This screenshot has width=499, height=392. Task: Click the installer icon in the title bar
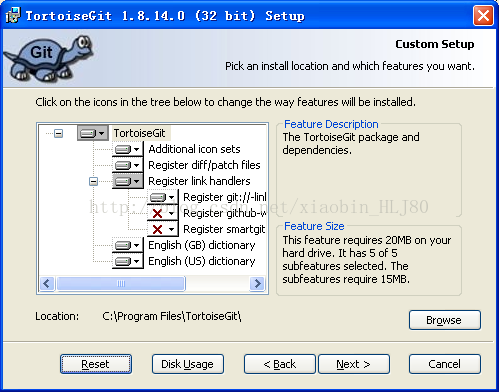pyautogui.click(x=13, y=15)
